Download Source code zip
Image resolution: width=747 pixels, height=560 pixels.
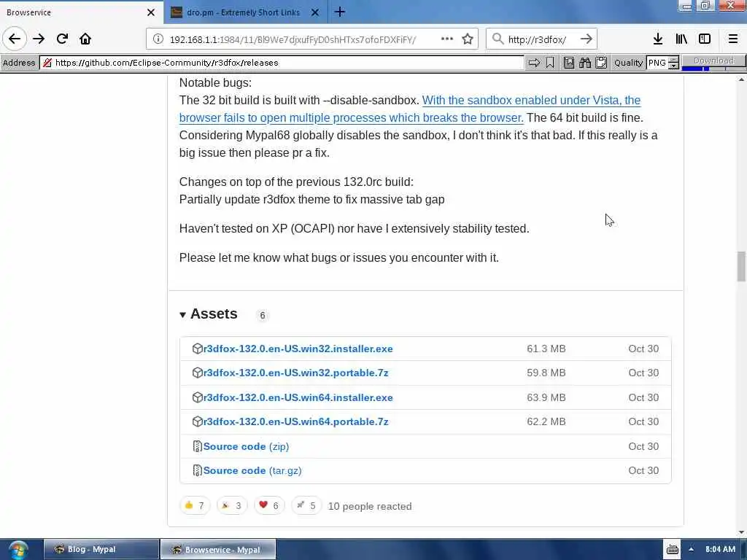click(x=246, y=447)
